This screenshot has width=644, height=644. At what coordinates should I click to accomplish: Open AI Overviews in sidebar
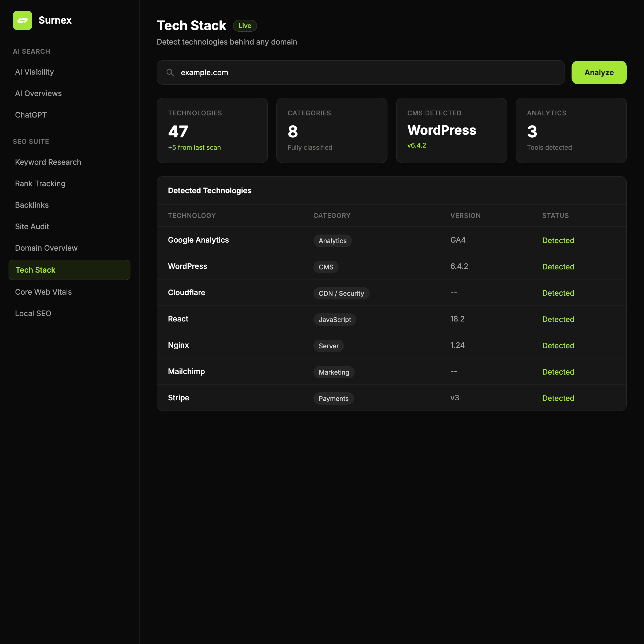pos(38,93)
